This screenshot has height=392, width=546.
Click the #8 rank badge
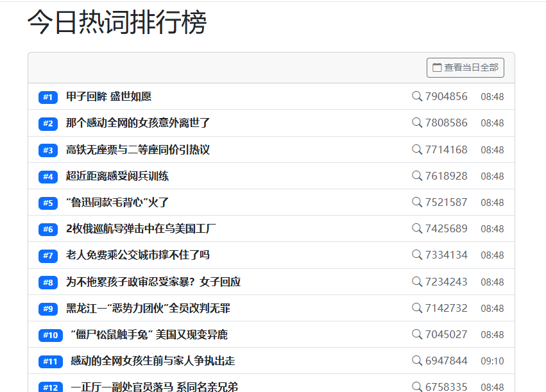pos(48,282)
